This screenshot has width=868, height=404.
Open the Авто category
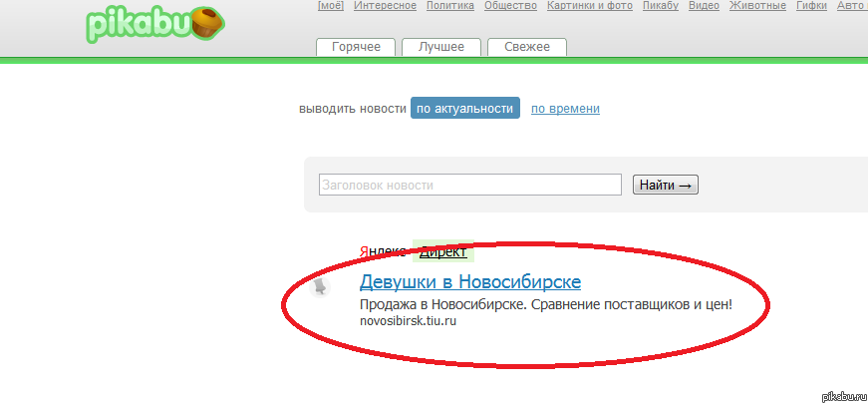click(850, 6)
